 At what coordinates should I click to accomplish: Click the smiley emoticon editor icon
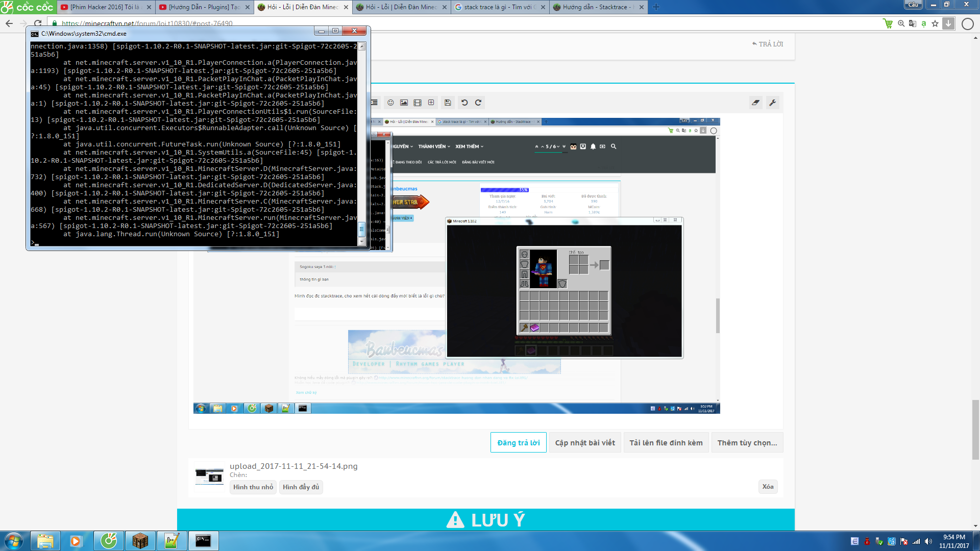pyautogui.click(x=390, y=103)
